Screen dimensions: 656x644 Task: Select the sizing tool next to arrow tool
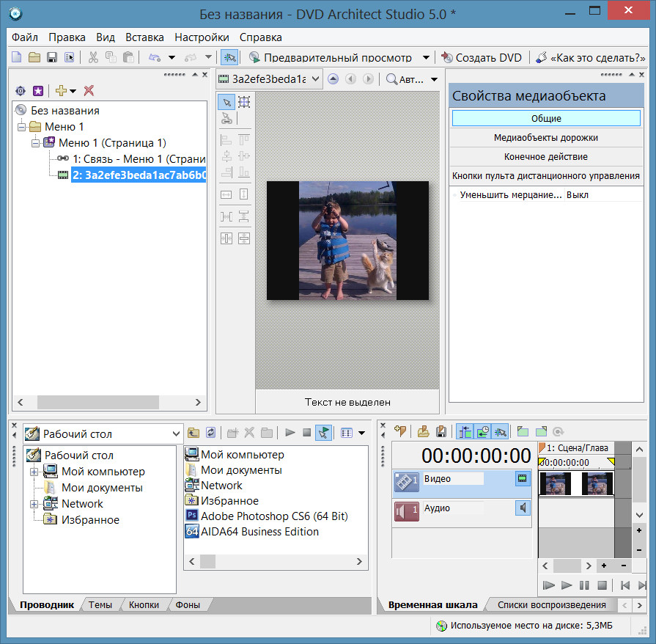(244, 102)
